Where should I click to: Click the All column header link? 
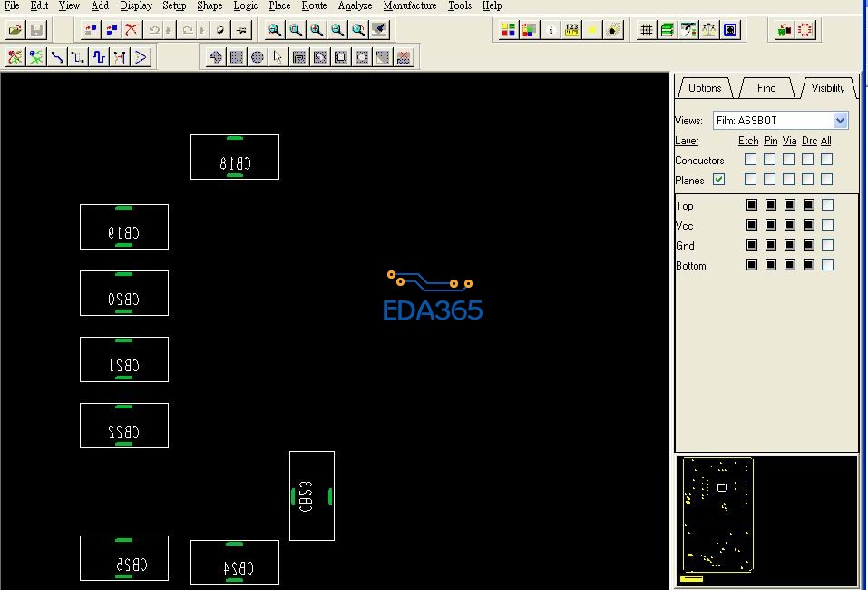[826, 141]
